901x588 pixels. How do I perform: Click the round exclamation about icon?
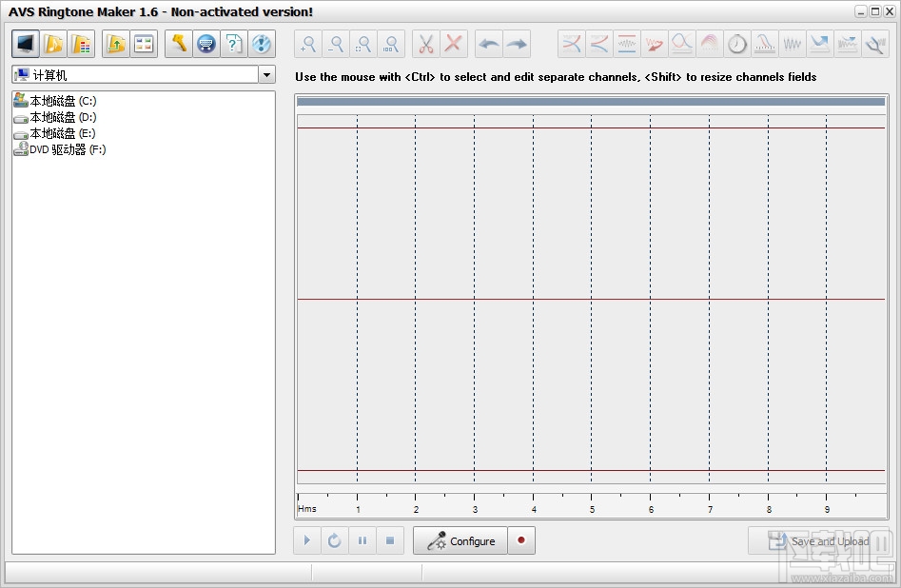click(x=262, y=44)
